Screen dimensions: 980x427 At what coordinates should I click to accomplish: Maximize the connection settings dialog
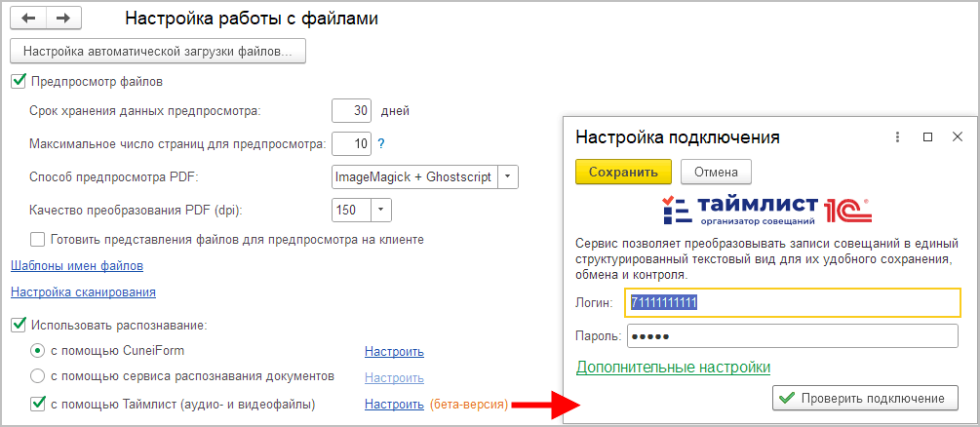click(x=928, y=137)
